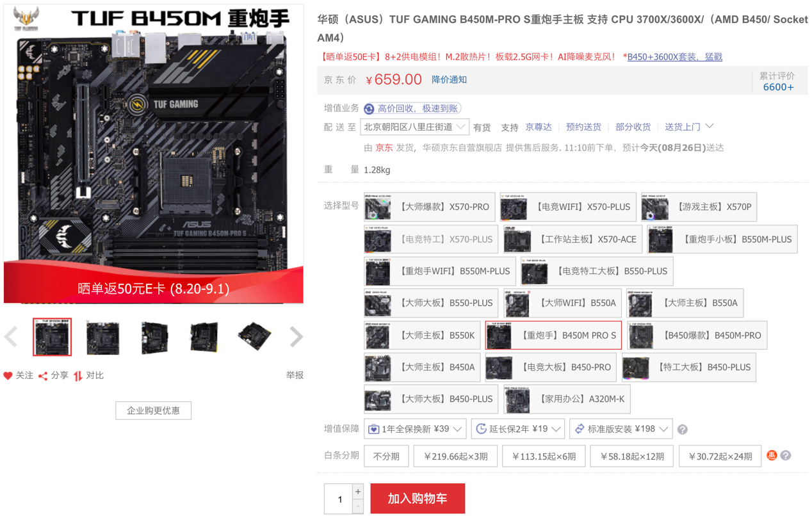
Task: Click the 对比 compare icon
Action: pyautogui.click(x=78, y=376)
